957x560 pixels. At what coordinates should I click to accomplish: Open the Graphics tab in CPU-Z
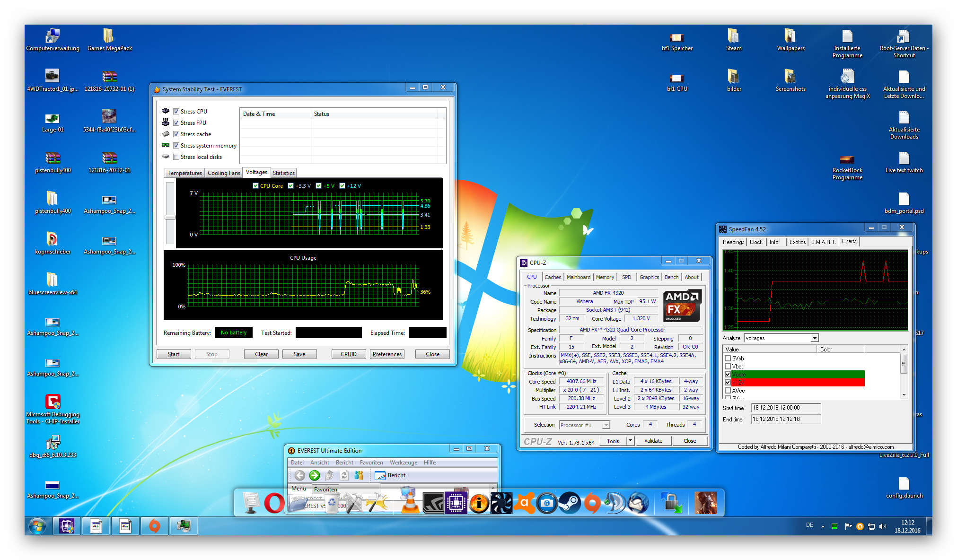(x=649, y=277)
